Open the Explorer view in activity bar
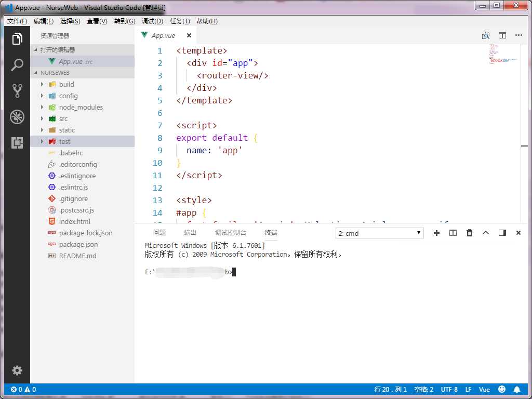532x399 pixels. coord(17,39)
